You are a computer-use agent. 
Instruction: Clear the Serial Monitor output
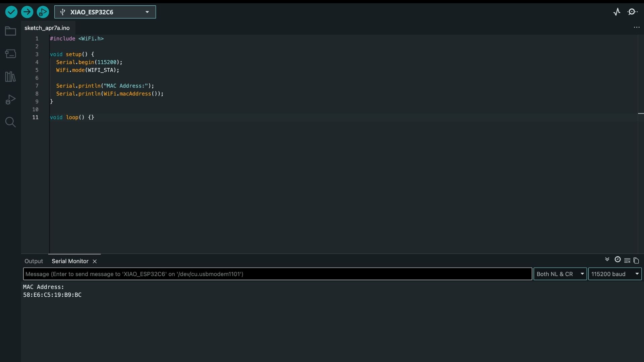(x=627, y=260)
